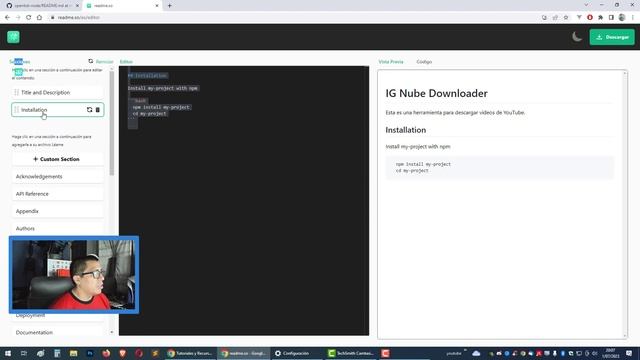This screenshot has height=360, width=640.
Task: Add a Custom Section
Action: coord(58,159)
